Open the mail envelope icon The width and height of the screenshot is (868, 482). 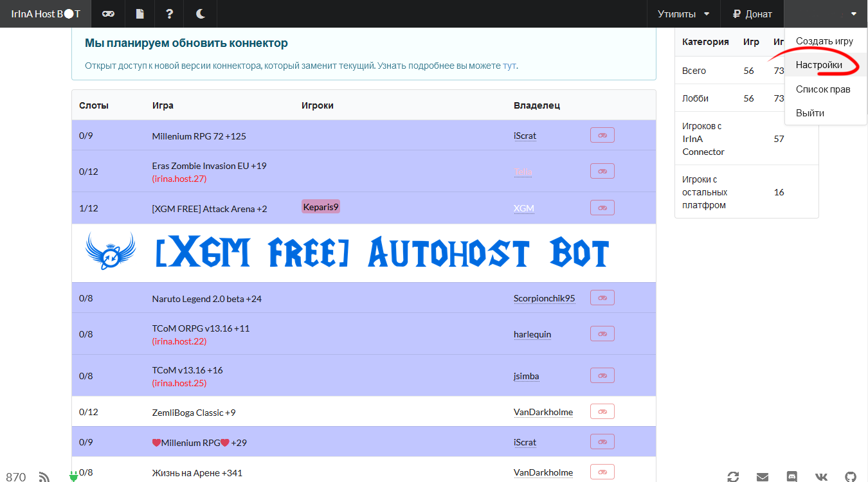click(x=763, y=476)
